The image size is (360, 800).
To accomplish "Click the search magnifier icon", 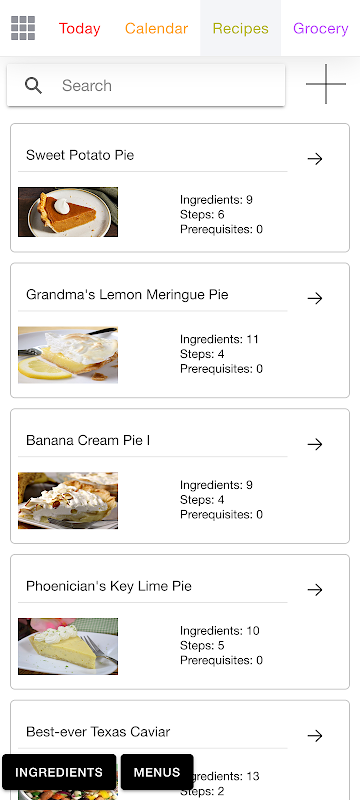I will tap(34, 86).
